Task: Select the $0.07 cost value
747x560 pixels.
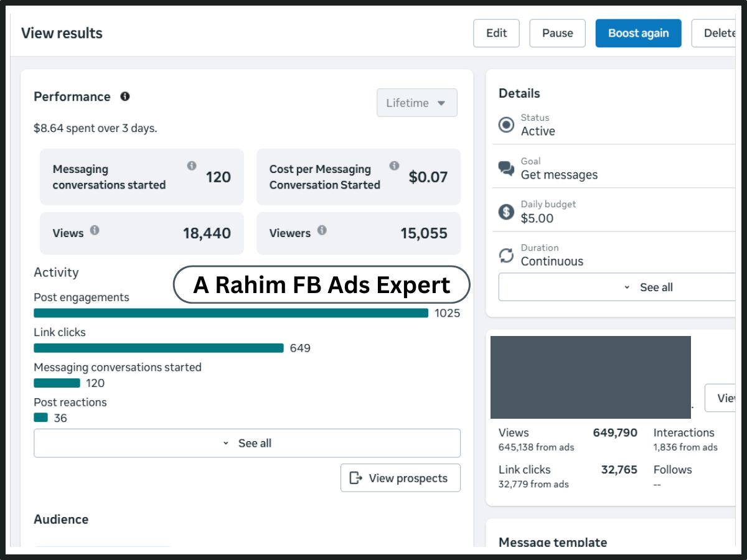Action: pos(428,177)
